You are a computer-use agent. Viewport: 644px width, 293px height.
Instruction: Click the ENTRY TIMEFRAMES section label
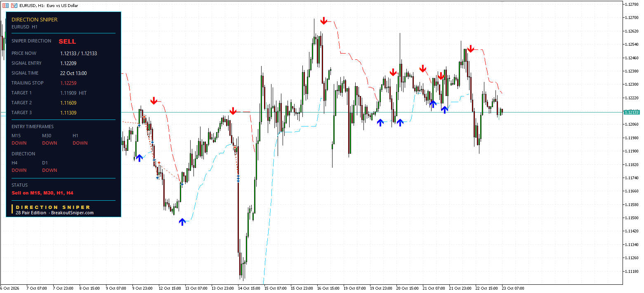(x=33, y=127)
